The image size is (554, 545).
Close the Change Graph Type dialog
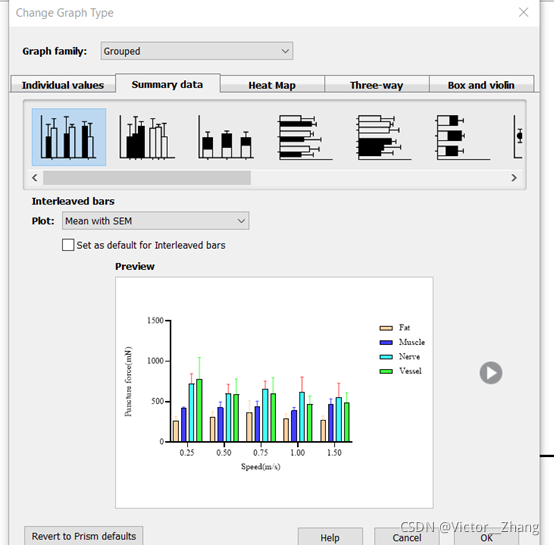523,12
